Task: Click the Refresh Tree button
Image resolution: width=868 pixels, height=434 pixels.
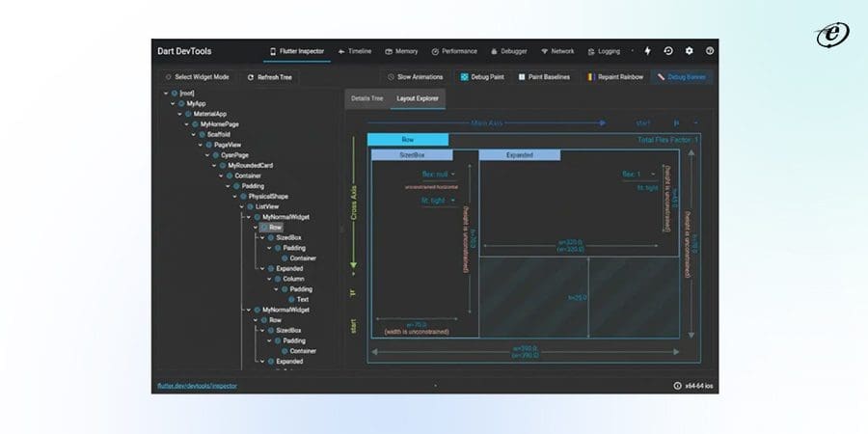Action: [270, 77]
